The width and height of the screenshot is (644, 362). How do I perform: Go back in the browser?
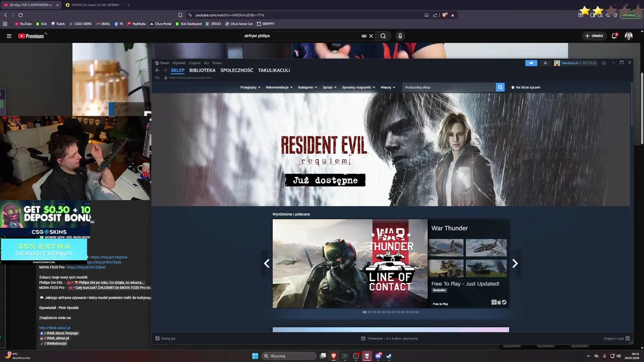(6, 15)
